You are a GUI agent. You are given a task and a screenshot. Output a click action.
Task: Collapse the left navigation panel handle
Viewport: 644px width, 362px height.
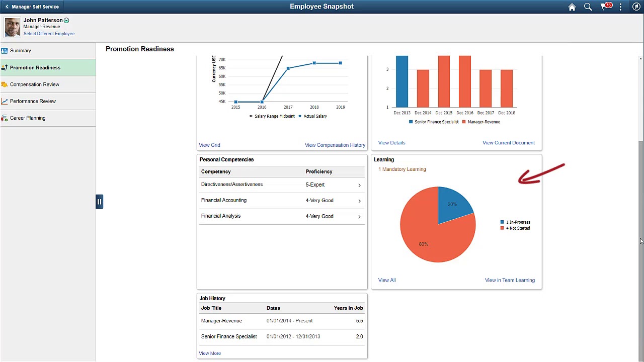[99, 202]
